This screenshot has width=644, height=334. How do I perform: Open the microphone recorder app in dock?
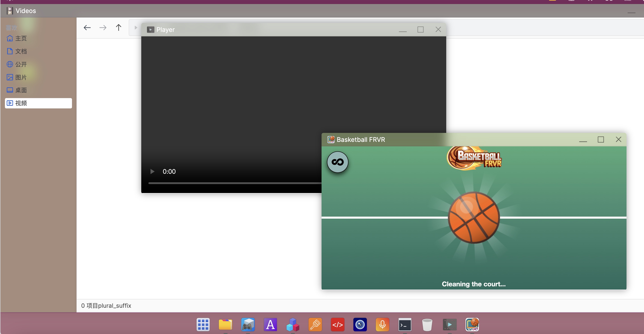[382, 325]
